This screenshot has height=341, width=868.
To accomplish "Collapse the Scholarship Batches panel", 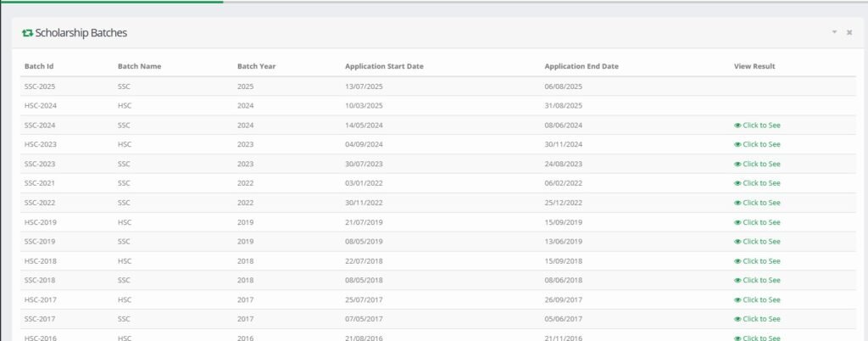I will (834, 32).
